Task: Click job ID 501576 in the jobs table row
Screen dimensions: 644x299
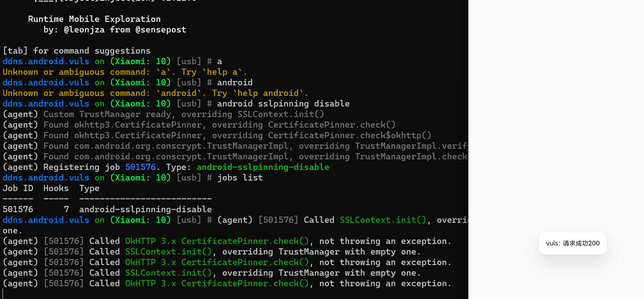Action: point(18,209)
